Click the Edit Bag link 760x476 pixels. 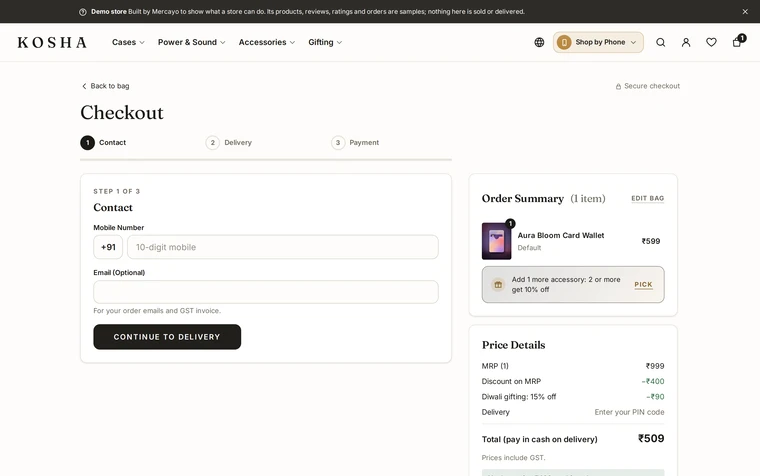tap(648, 198)
